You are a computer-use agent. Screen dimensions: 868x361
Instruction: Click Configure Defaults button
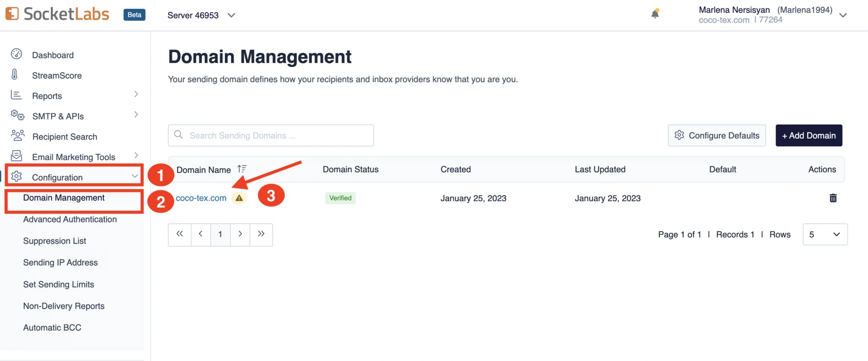[717, 136]
